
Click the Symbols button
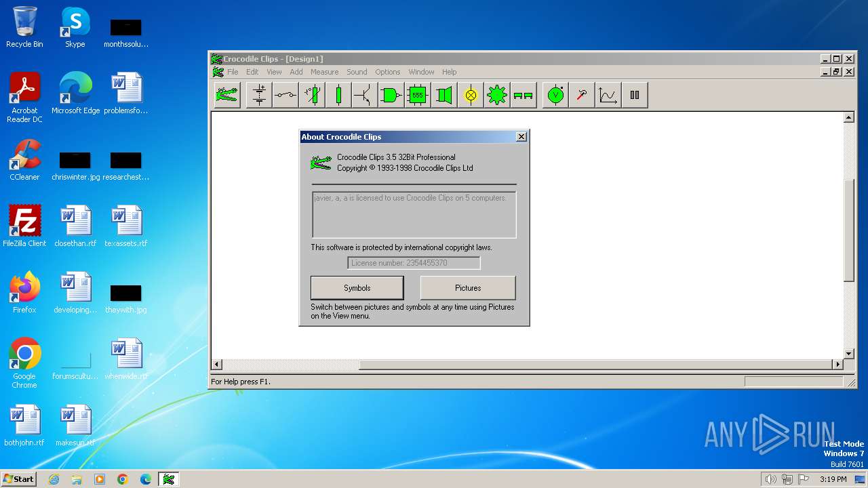point(357,288)
